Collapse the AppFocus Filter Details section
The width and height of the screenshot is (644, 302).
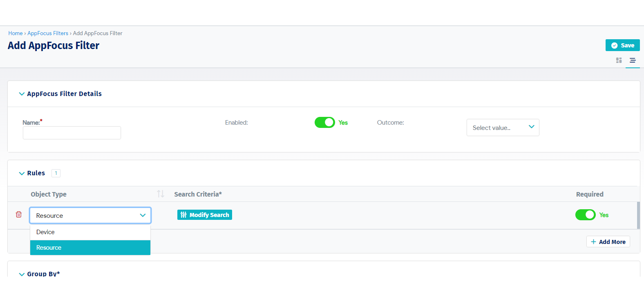(x=22, y=94)
